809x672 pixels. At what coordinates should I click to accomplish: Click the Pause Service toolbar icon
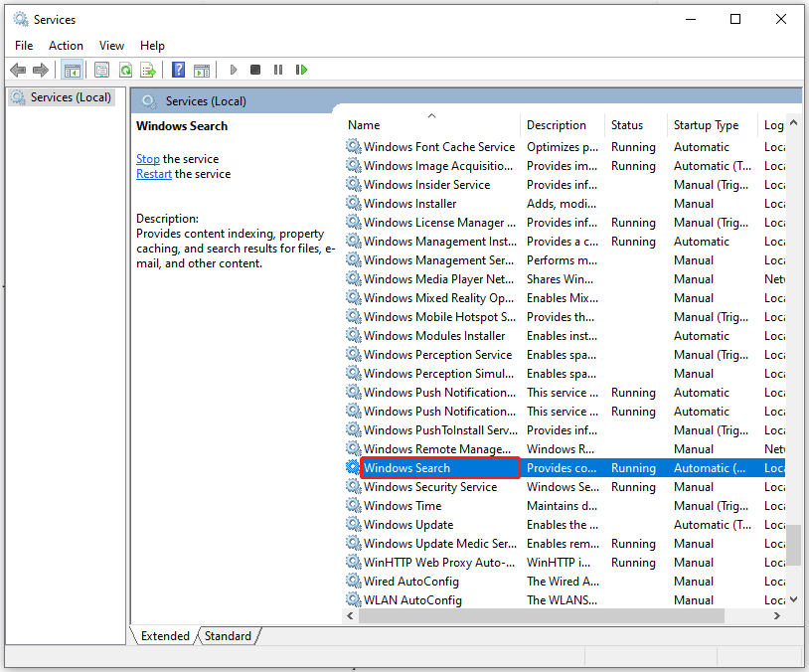pos(278,70)
